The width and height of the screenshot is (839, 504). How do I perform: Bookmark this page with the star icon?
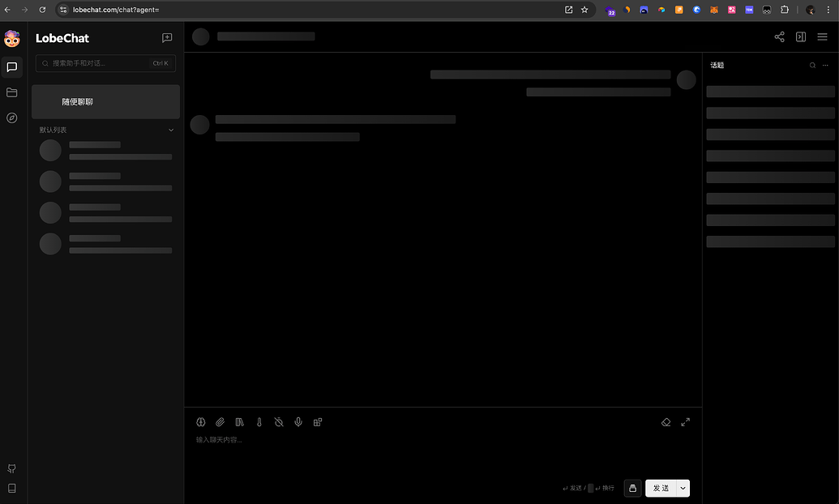[x=584, y=10]
